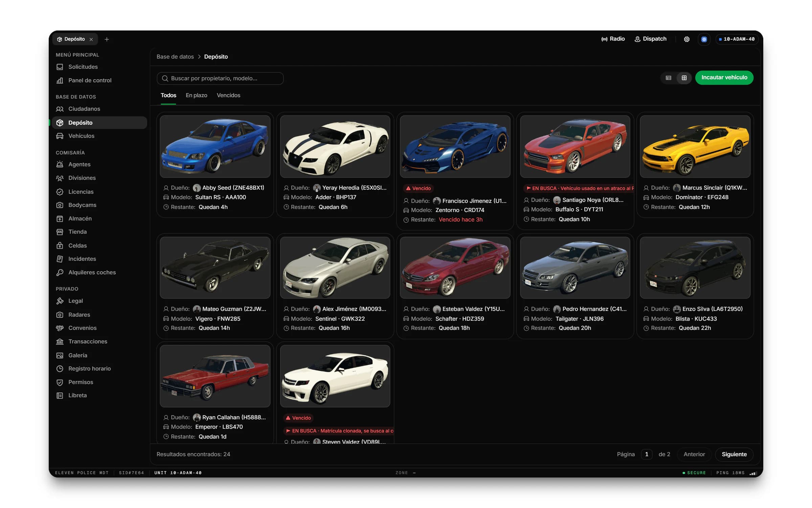Click Base de datos breadcrumb
This screenshot has height=508, width=812.
(175, 57)
